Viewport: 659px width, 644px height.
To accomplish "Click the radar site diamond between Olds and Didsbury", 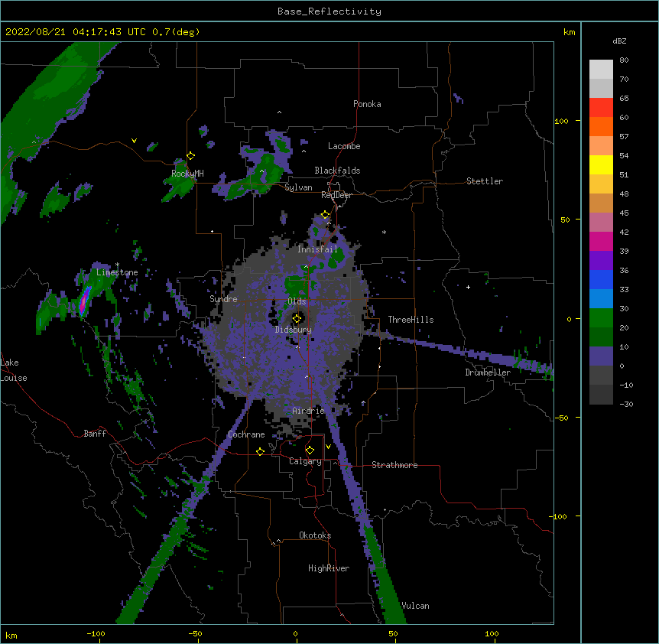I will tap(297, 318).
